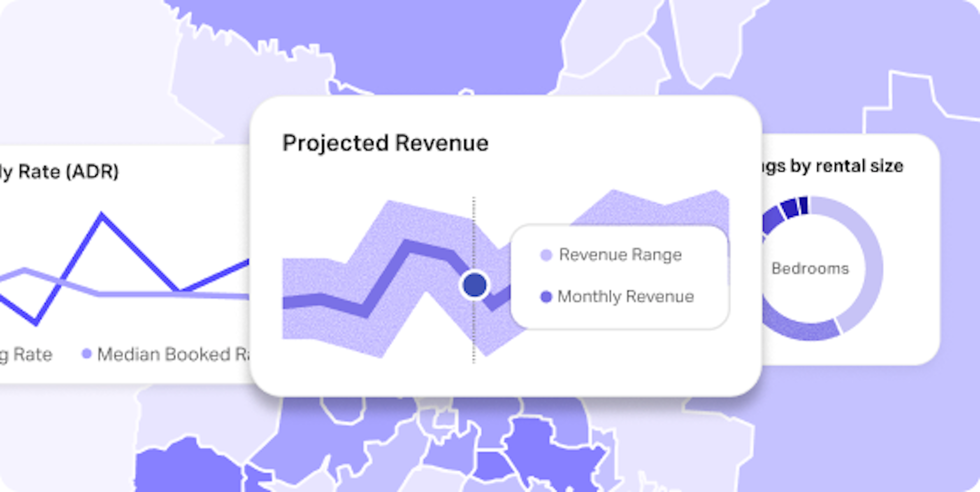Click the Monthly Revenue legend label

[x=626, y=297]
